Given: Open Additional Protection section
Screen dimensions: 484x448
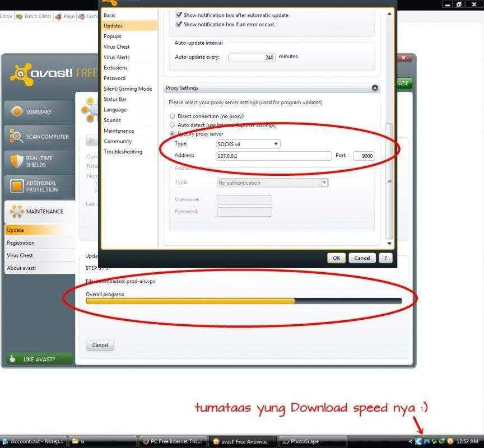Looking at the screenshot, I should (40, 186).
